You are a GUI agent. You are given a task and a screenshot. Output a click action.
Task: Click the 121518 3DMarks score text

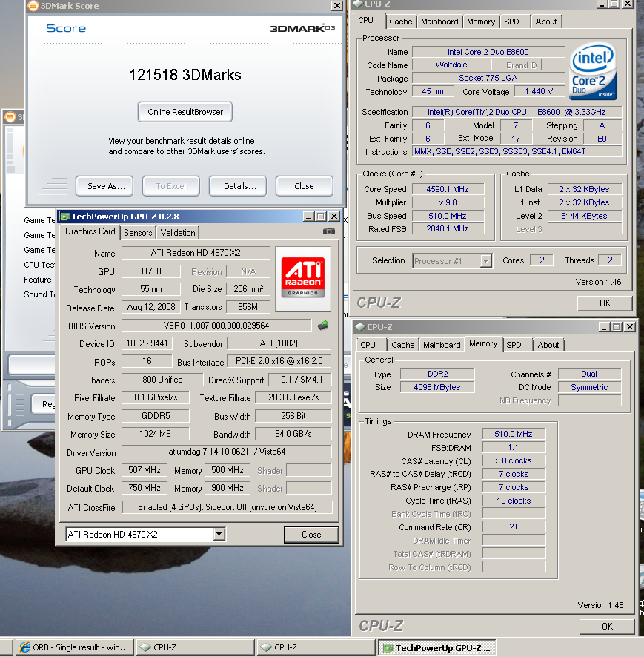pos(185,75)
